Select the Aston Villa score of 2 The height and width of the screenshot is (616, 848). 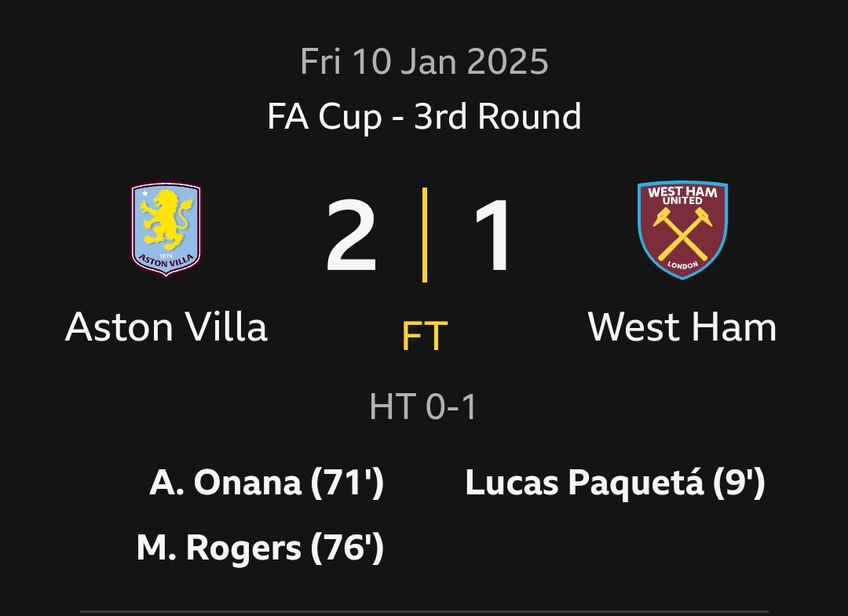[x=351, y=235]
